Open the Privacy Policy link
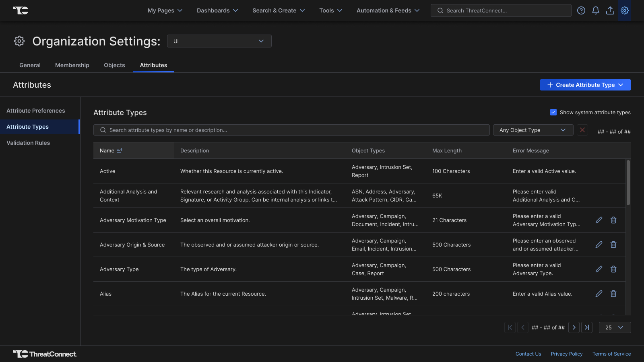The width and height of the screenshot is (644, 362). pos(566,354)
